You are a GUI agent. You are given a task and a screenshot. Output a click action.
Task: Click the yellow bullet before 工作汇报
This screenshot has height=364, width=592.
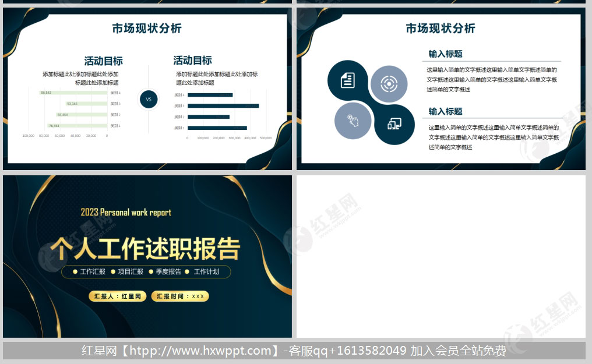point(75,271)
